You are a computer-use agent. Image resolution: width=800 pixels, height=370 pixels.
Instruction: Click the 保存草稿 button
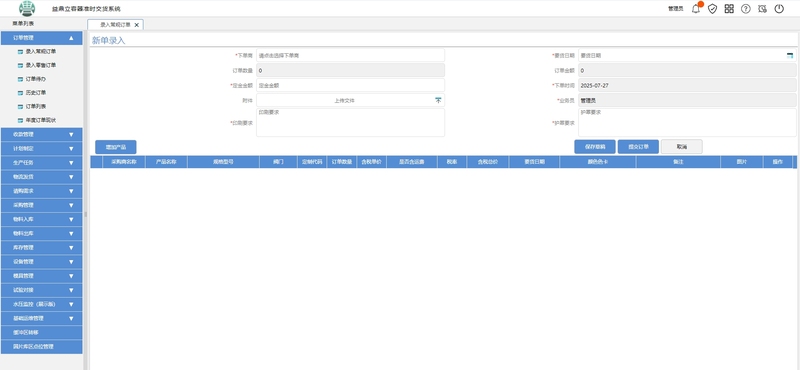(x=595, y=147)
